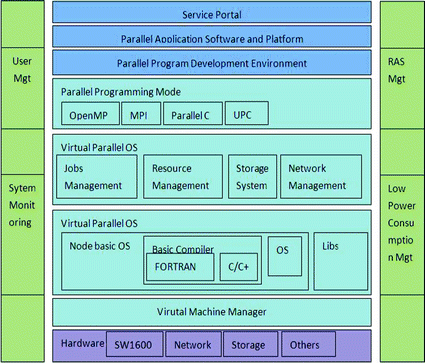Click the UPC box

point(247,113)
